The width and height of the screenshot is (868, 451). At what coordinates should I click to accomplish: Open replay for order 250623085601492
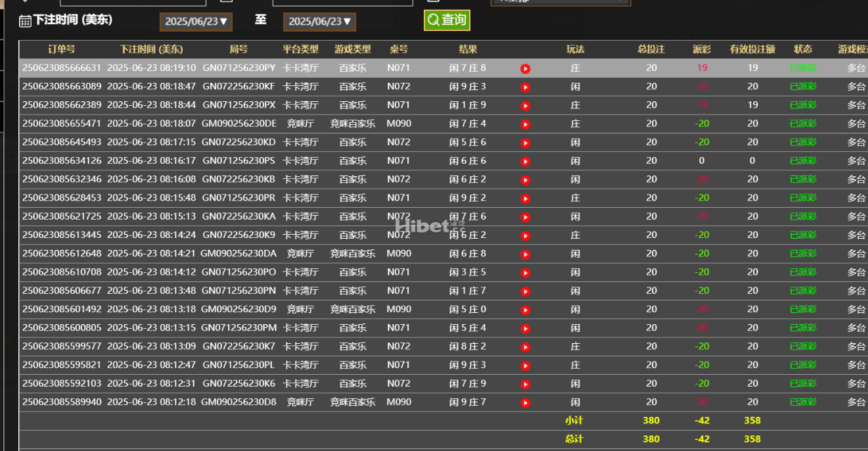tap(525, 310)
